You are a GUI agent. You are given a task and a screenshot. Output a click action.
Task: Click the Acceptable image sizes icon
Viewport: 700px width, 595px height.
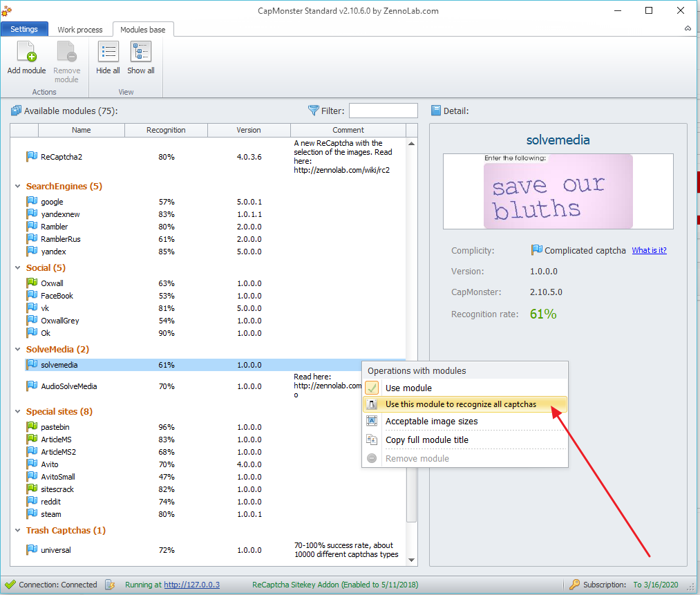click(372, 421)
